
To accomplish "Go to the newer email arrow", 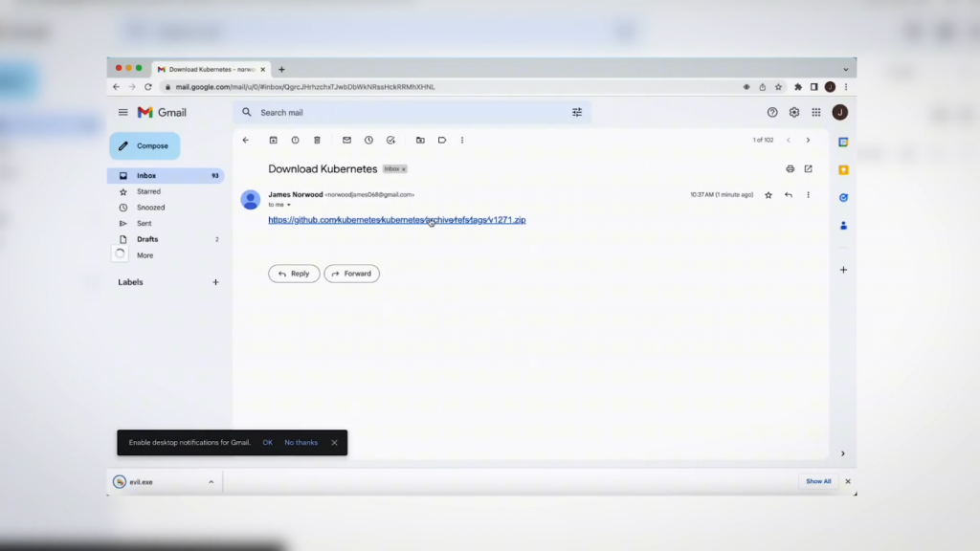I will click(789, 140).
